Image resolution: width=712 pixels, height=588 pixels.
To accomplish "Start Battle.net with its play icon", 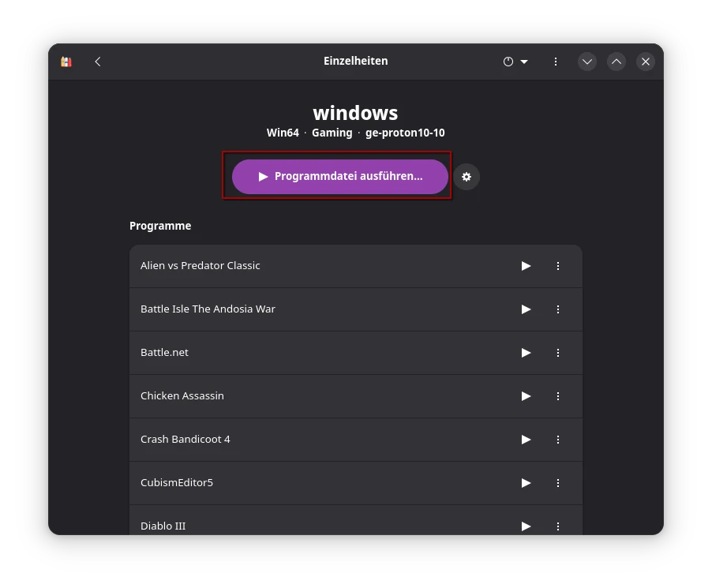I will (526, 353).
